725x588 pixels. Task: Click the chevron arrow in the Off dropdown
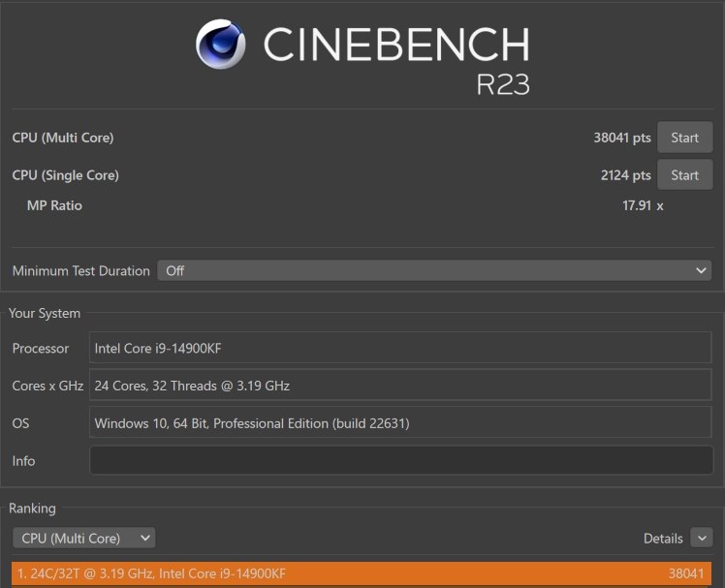coord(701,270)
